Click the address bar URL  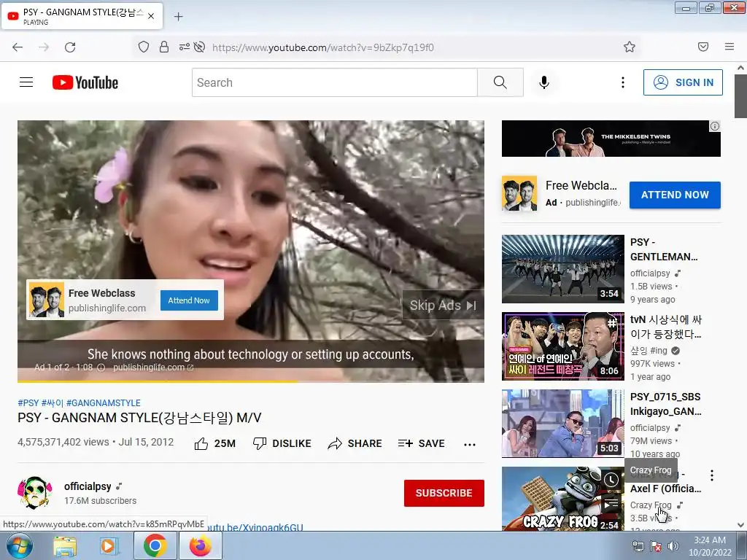click(x=323, y=47)
